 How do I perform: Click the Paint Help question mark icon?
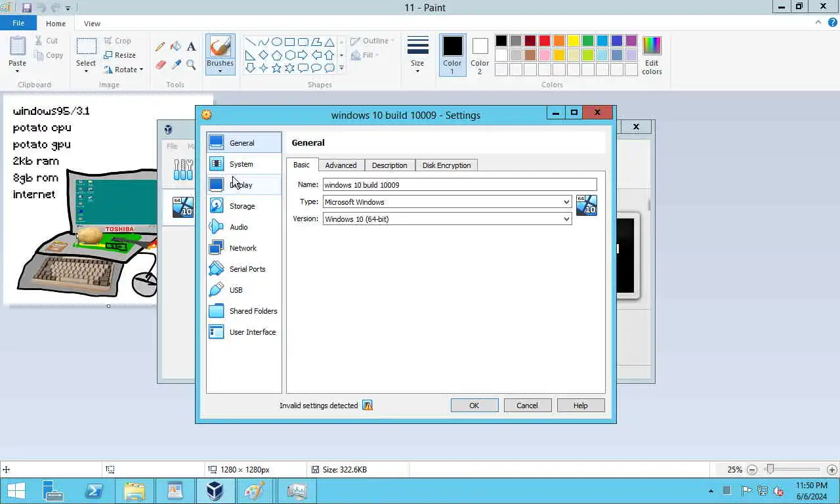click(x=831, y=22)
